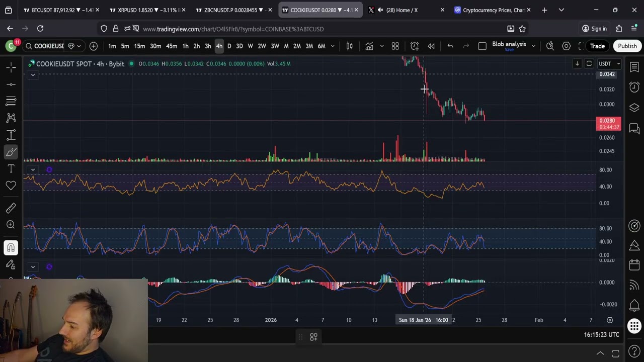Viewport: 644px width, 362px height.
Task: Click the Trade button
Action: point(597,46)
